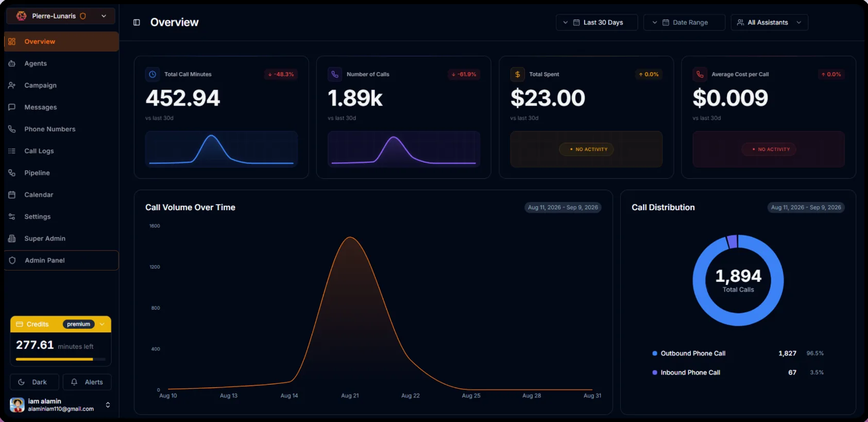Click the Pierre-Lunaris workspace logo icon
Image resolution: width=868 pixels, height=422 pixels.
[21, 16]
